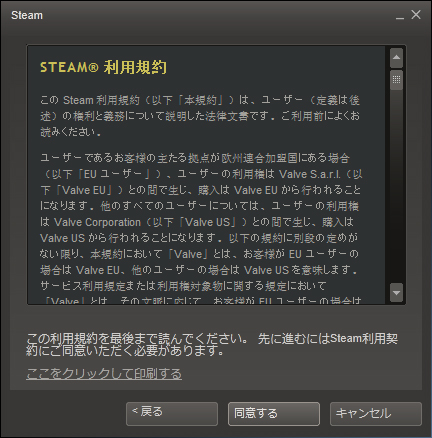
Task: Click the STEAM® 利用規約 heading
Action: (x=103, y=67)
